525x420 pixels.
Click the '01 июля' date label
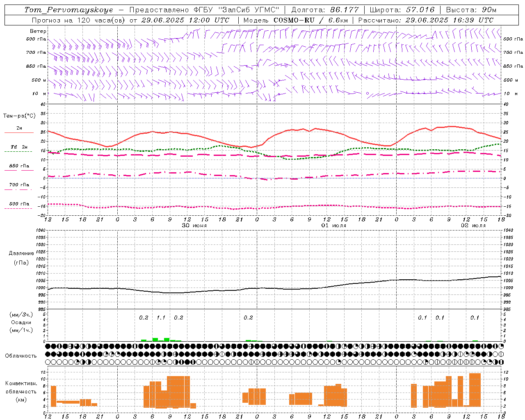pos(334,226)
